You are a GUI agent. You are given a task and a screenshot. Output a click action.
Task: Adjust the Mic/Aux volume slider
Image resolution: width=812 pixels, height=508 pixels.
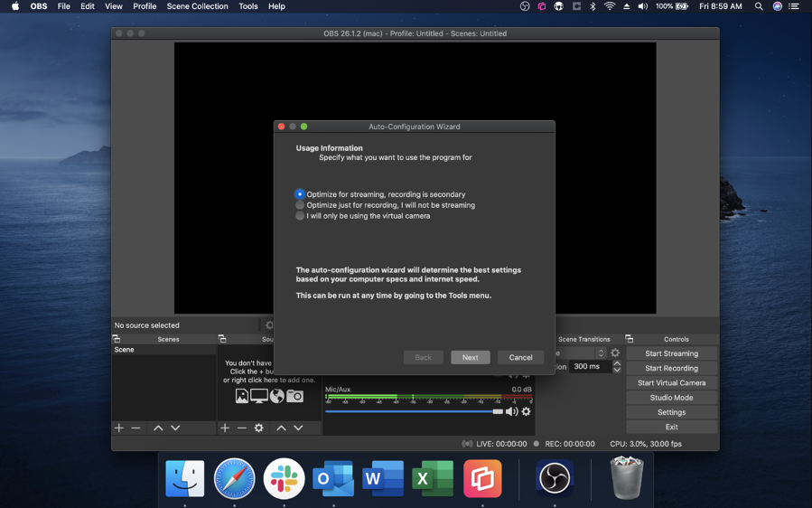[414, 411]
